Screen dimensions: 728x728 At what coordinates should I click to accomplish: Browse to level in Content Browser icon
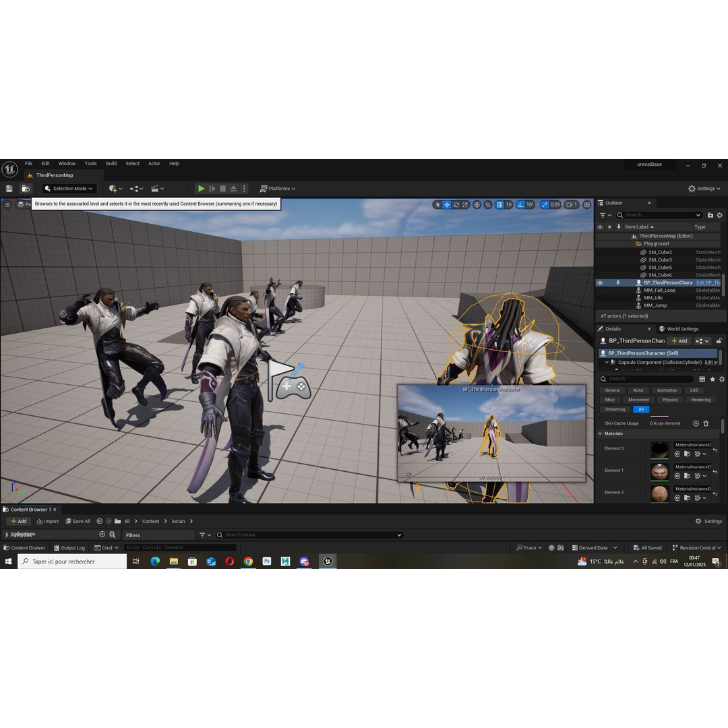pos(26,189)
